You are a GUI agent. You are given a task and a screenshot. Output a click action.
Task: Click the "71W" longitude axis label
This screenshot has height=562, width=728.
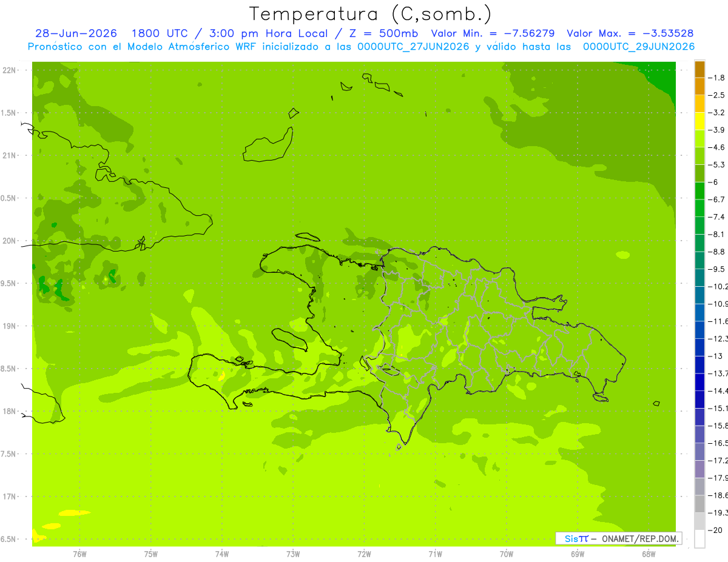(x=435, y=554)
